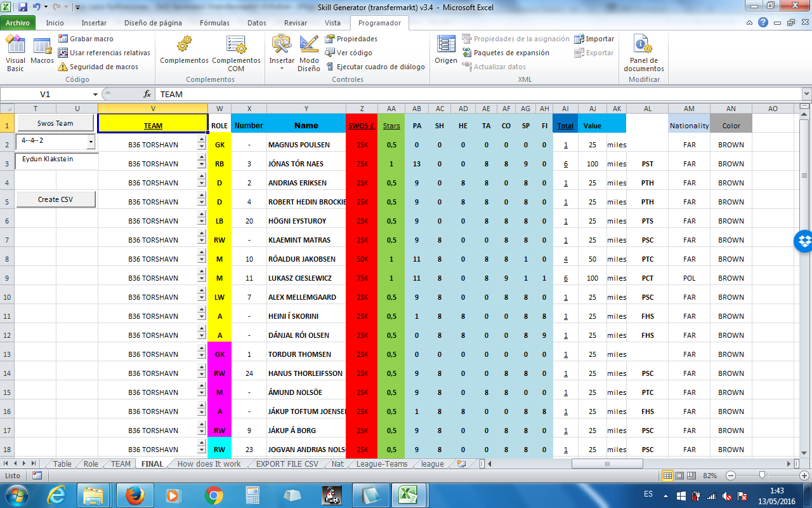This screenshot has height=508, width=812.
Task: Expand the Name Box dropdown arrow
Action: click(x=95, y=94)
